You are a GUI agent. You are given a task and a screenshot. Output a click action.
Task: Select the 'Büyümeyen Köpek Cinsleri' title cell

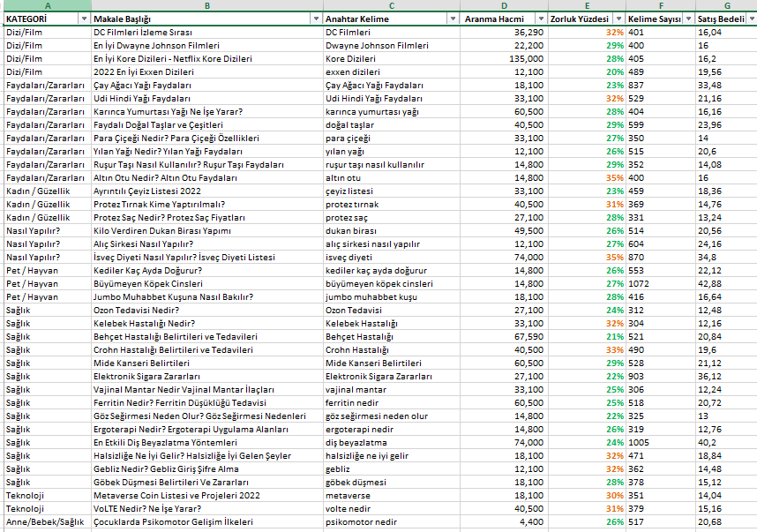pos(207,284)
